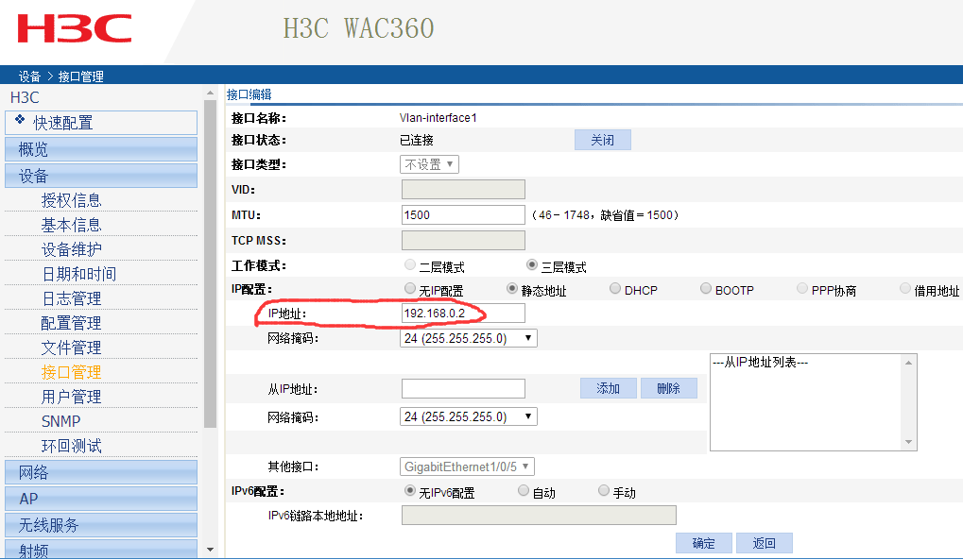Open 日志管理 log management page
Viewport: 963px width, 560px height.
click(x=71, y=298)
